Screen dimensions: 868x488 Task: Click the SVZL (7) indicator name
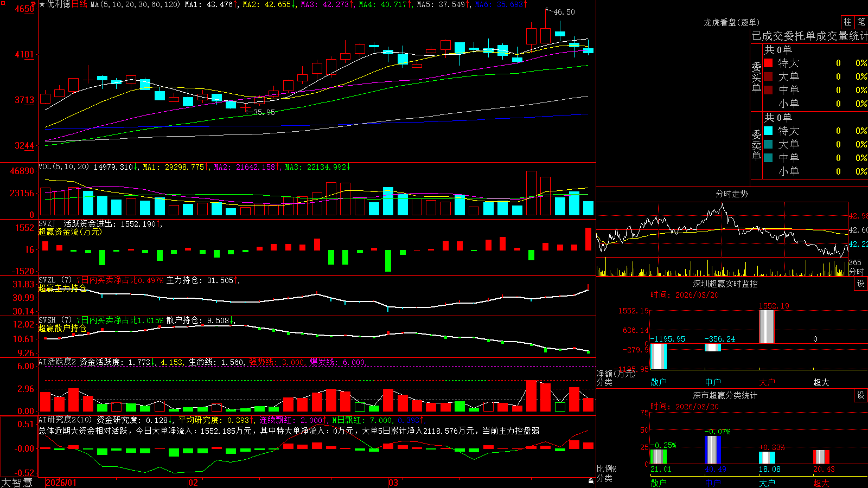tap(55, 280)
